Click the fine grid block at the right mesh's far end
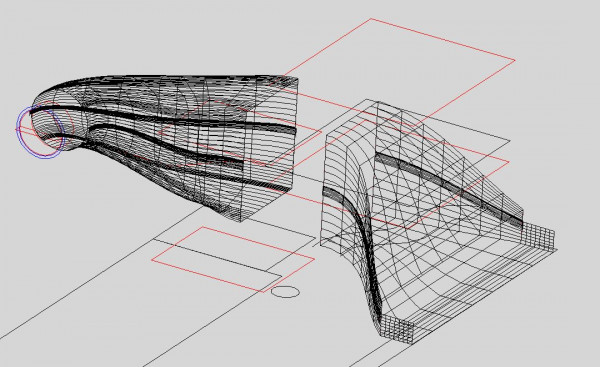This screenshot has width=600, height=367. point(539,237)
